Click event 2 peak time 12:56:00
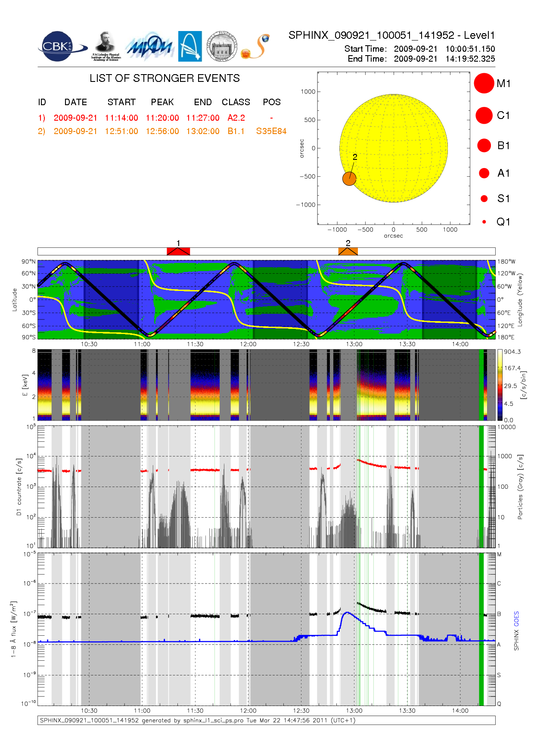Image resolution: width=534 pixels, height=756 pixels. click(162, 131)
